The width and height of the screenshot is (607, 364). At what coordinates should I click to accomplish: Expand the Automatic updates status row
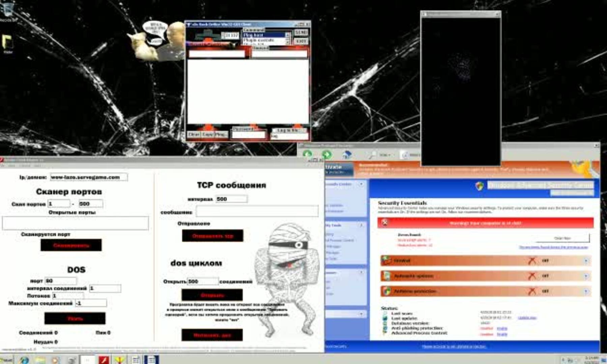tap(586, 276)
